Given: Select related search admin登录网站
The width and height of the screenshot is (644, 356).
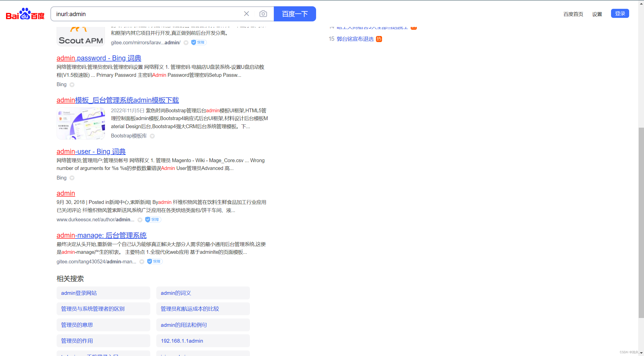Looking at the screenshot, I should (x=103, y=293).
